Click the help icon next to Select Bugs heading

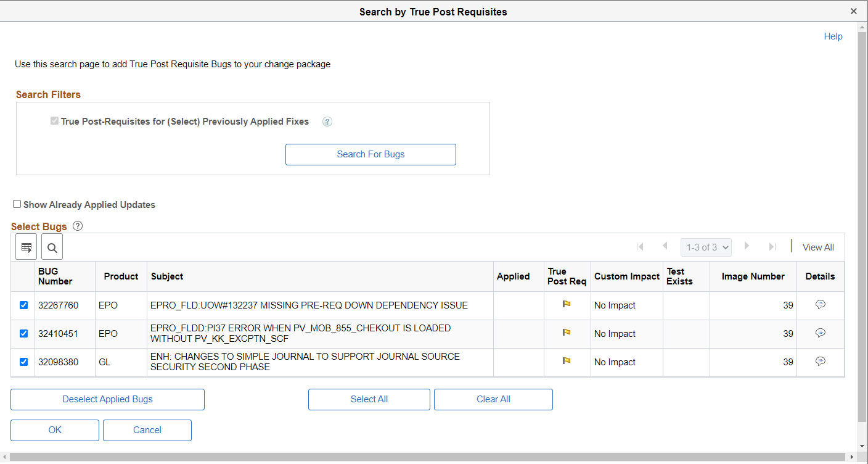tap(77, 226)
